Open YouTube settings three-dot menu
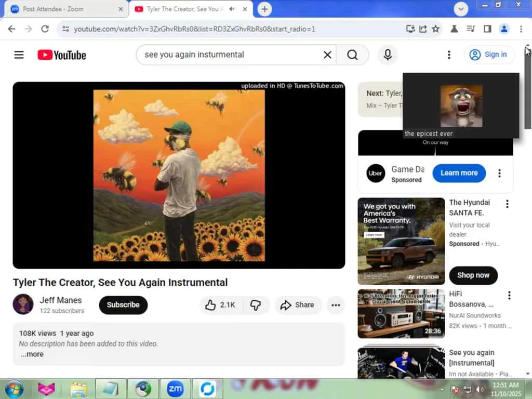This screenshot has width=532, height=399. (x=449, y=55)
